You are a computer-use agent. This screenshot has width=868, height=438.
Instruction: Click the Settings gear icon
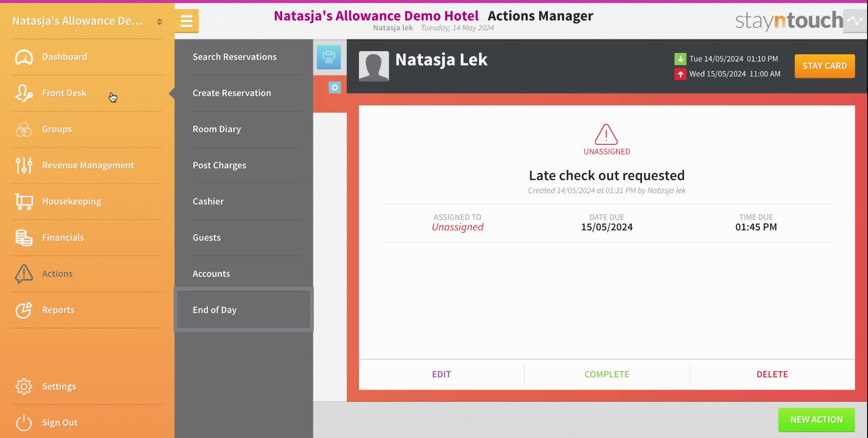[24, 386]
